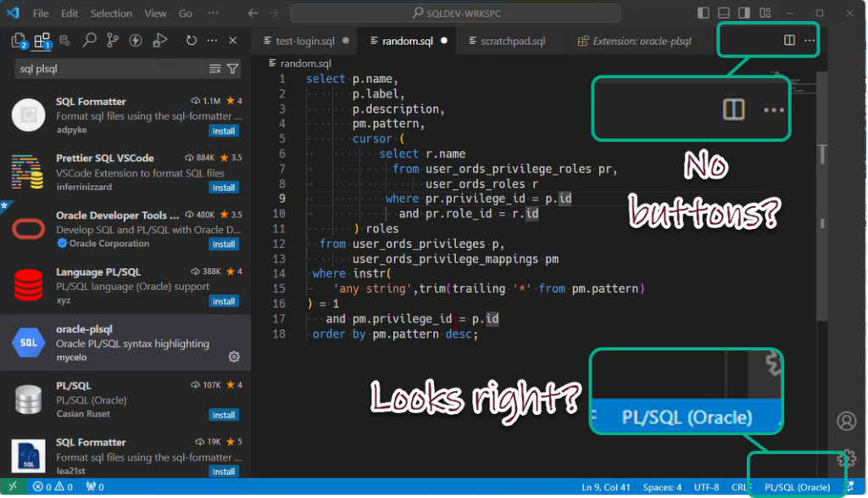Click the gray database icon of PL/SQL extension

(28, 399)
